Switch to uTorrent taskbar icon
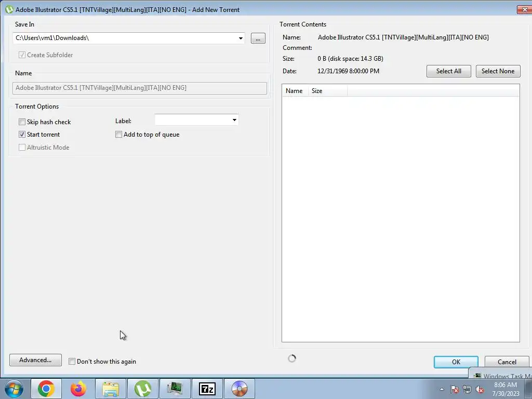The image size is (532, 399). tap(143, 389)
